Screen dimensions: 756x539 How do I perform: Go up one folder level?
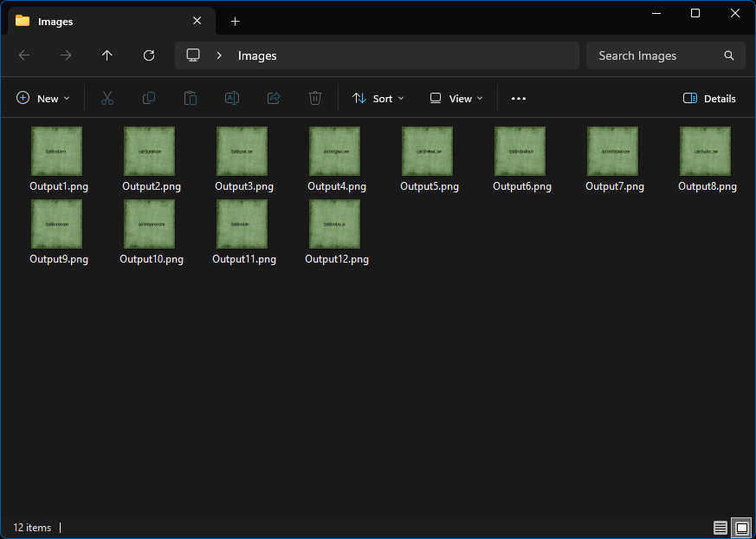coord(107,55)
